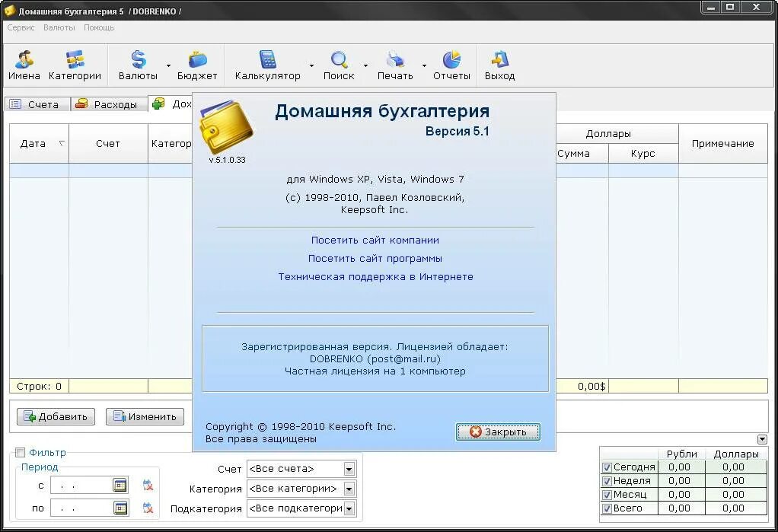Expand the summary panel options arrow
Screen dimensions: 778x532
pyautogui.click(x=762, y=440)
